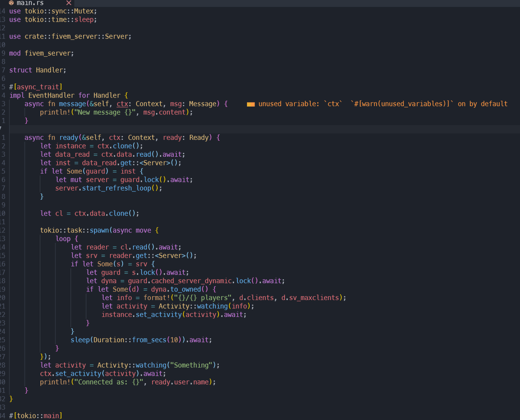Click 'let activity = Activity::watching(info);' line
Viewport: 520px width, 420px height.
pos(178,306)
